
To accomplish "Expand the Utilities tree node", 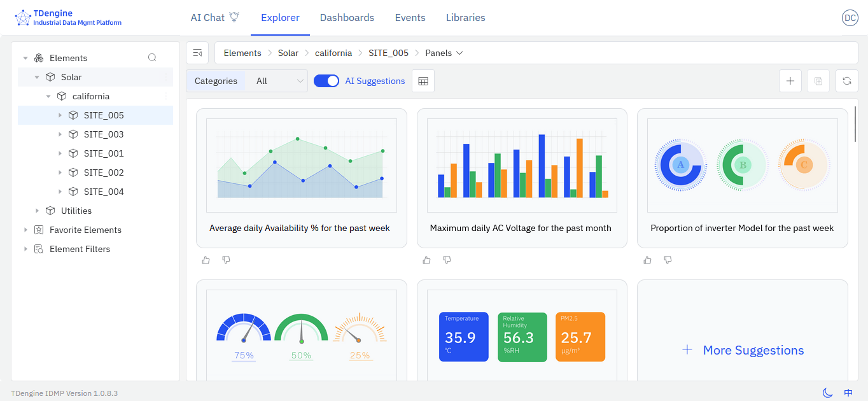I will click(x=37, y=211).
